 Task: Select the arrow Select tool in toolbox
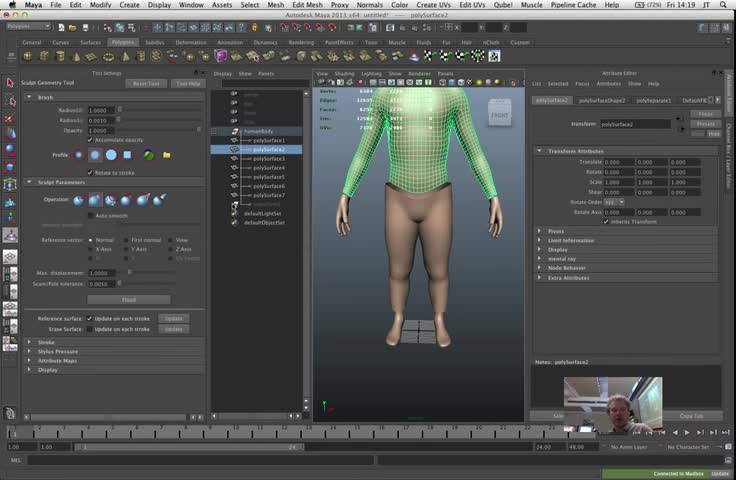pos(10,82)
